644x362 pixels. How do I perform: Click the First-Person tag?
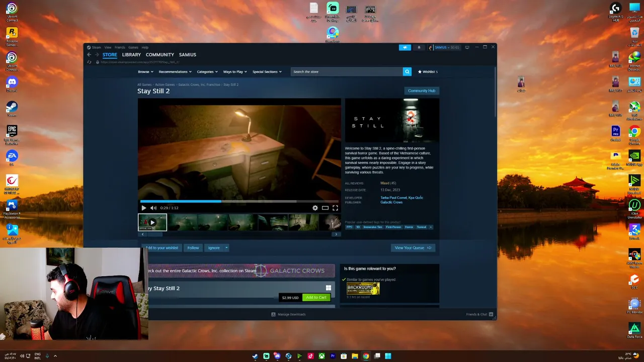393,227
